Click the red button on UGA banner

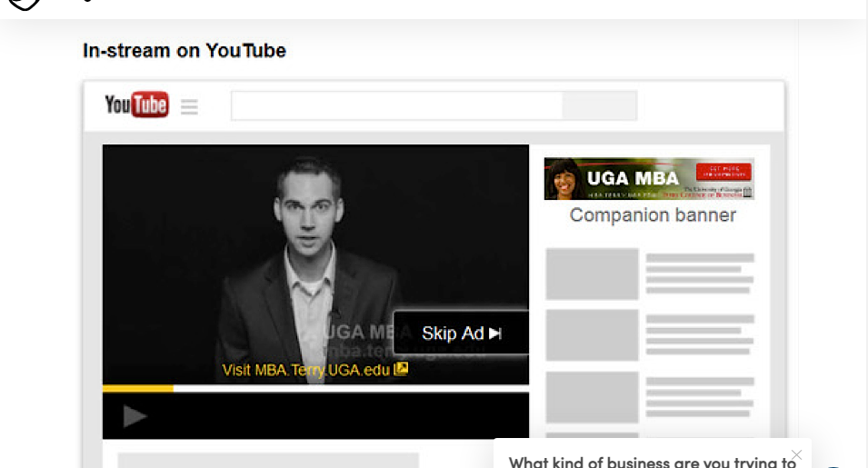pyautogui.click(x=723, y=172)
